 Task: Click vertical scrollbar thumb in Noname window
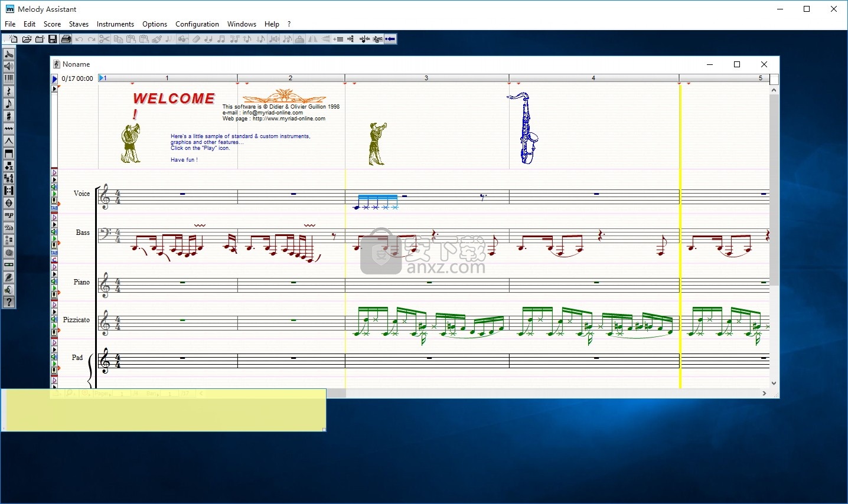point(774,190)
